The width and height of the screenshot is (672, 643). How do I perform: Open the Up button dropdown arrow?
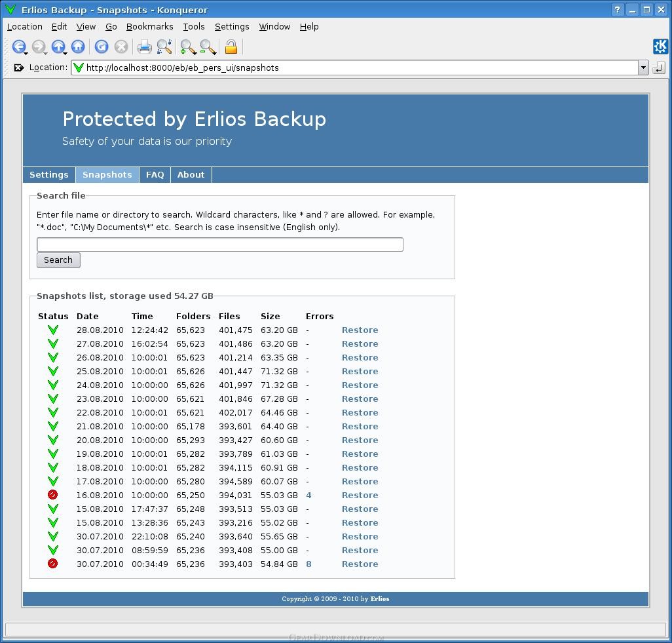(x=65, y=53)
